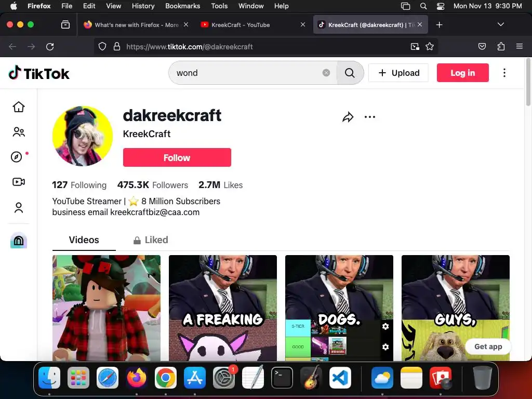
Task: Open the profile more-options ellipsis
Action: tap(370, 117)
